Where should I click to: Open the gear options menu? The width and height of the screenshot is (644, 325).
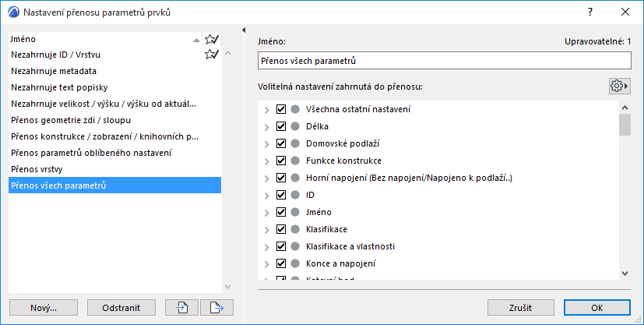pos(620,86)
